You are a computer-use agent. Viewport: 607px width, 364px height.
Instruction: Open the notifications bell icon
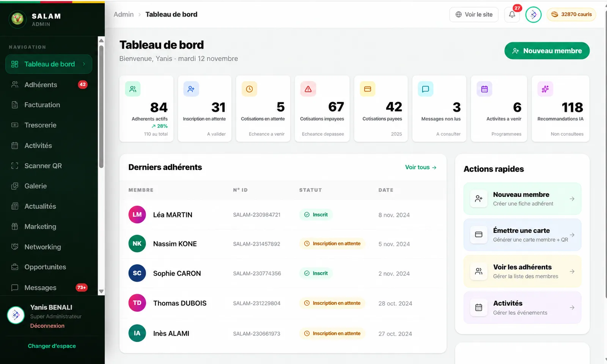pyautogui.click(x=512, y=14)
